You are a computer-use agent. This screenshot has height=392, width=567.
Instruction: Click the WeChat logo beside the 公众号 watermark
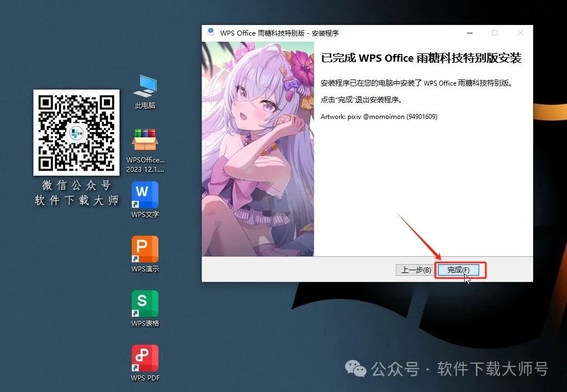[356, 368]
